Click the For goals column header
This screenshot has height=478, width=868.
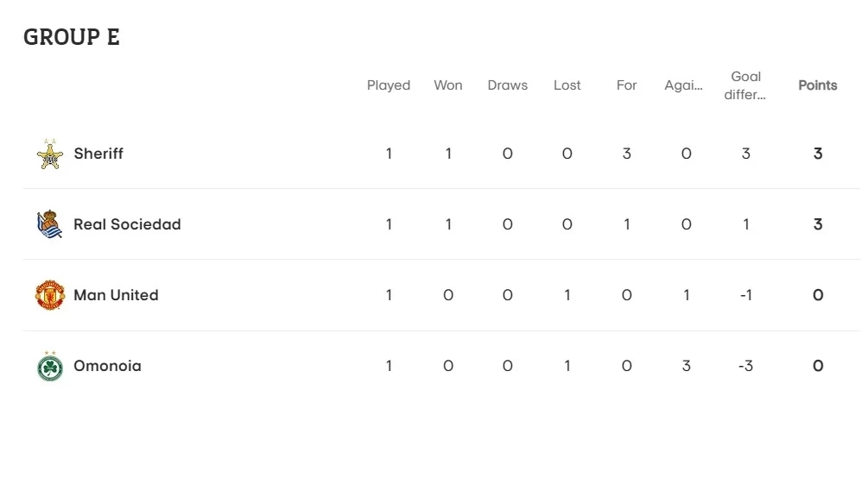(x=627, y=85)
